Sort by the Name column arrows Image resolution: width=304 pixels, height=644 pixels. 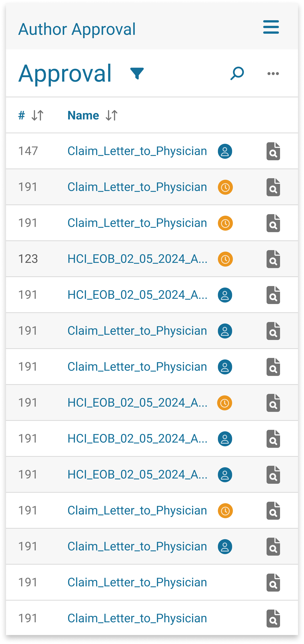(x=112, y=116)
